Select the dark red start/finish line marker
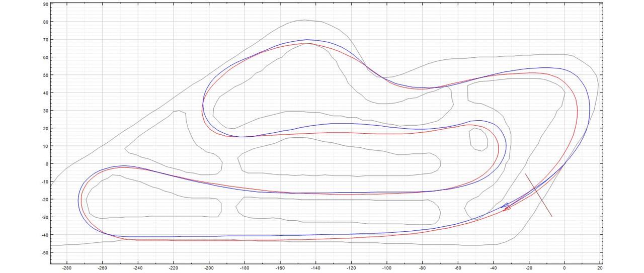 pos(538,195)
